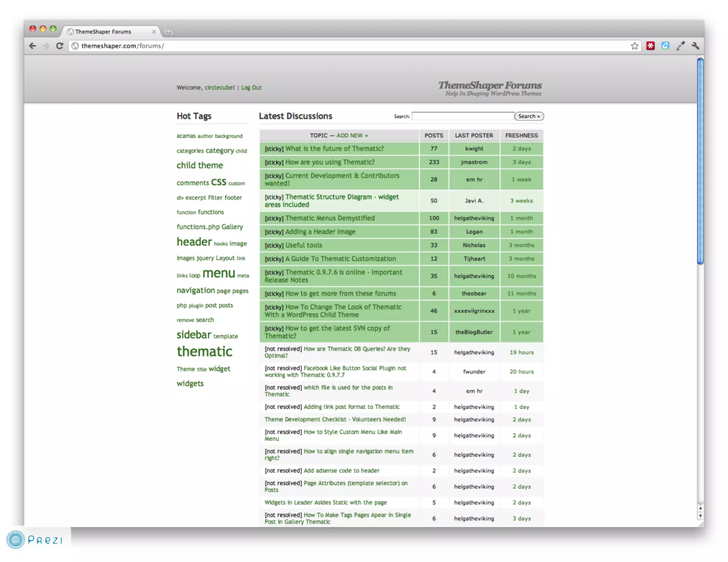728x562 pixels.
Task: Open 'How to get the latest SVN copy' topic
Action: click(327, 332)
